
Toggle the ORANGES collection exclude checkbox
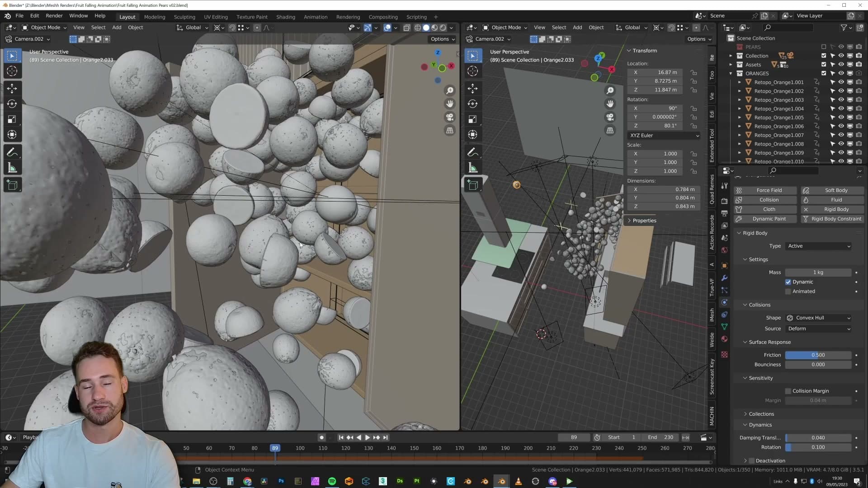click(824, 73)
